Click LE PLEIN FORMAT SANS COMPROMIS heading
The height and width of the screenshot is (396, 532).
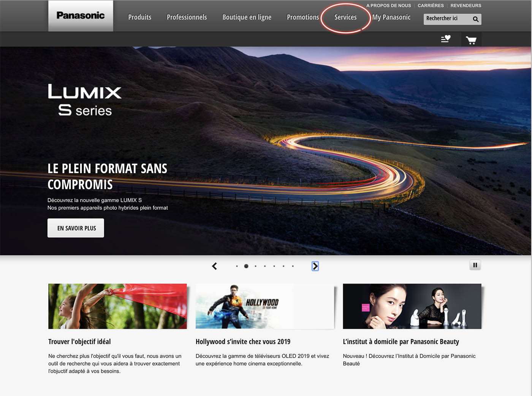[107, 176]
